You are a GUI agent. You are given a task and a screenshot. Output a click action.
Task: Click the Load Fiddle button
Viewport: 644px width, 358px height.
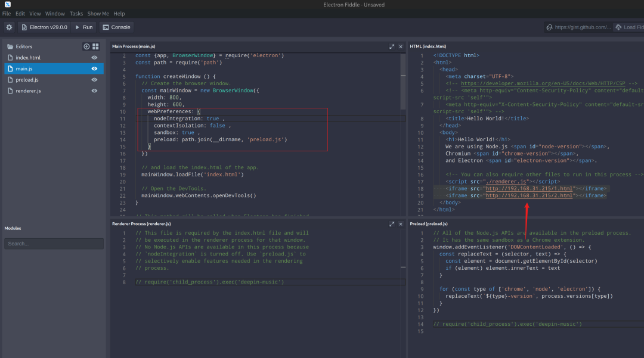click(629, 27)
